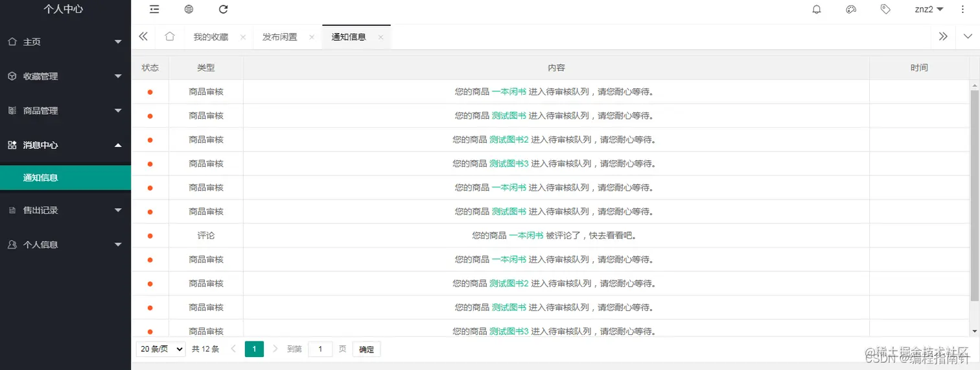Open 测试图书 link in second row
Image resolution: width=980 pixels, height=370 pixels.
click(x=509, y=116)
